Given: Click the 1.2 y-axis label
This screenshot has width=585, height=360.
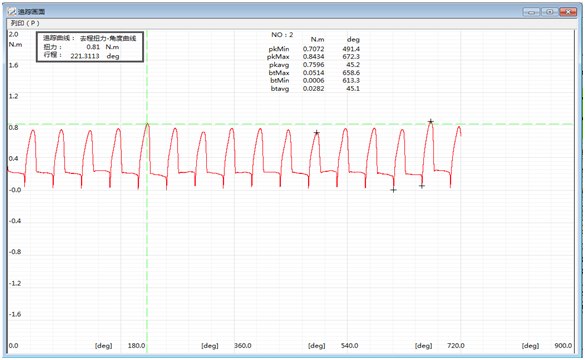Looking at the screenshot, I should (13, 96).
